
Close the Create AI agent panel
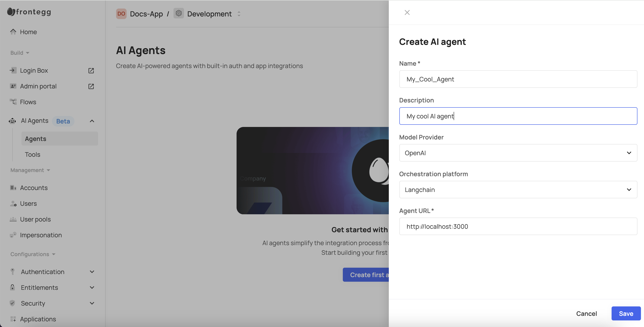[407, 12]
